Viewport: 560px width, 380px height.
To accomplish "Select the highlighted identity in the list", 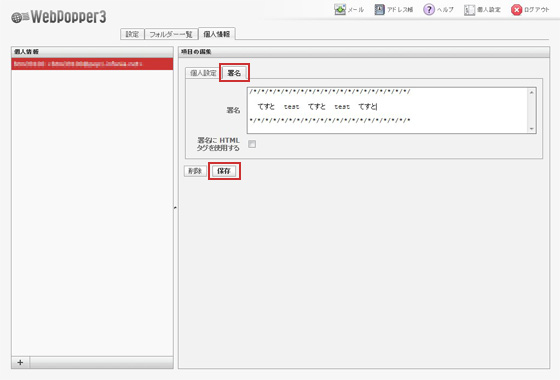I will click(92, 64).
